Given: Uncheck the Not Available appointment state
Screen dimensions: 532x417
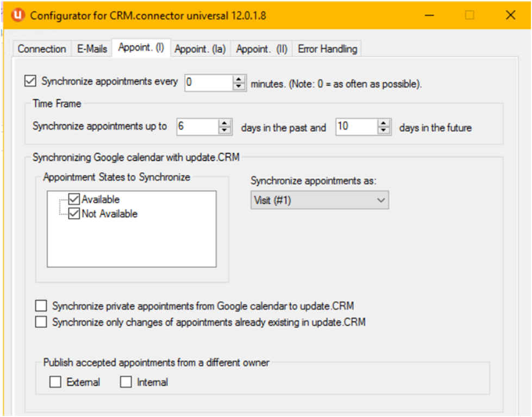Looking at the screenshot, I should tap(74, 214).
